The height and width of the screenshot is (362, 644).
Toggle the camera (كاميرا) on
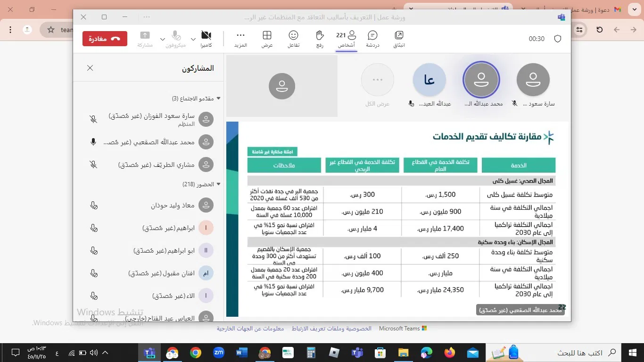[x=206, y=39]
